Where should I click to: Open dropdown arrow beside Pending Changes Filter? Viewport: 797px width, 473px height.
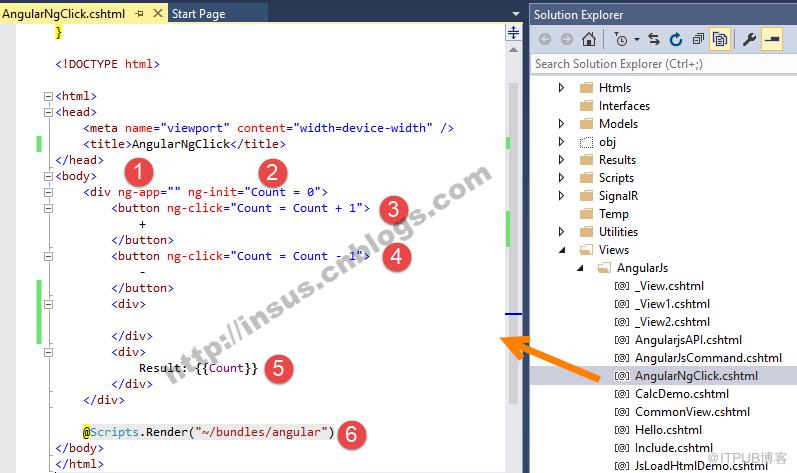(x=636, y=39)
